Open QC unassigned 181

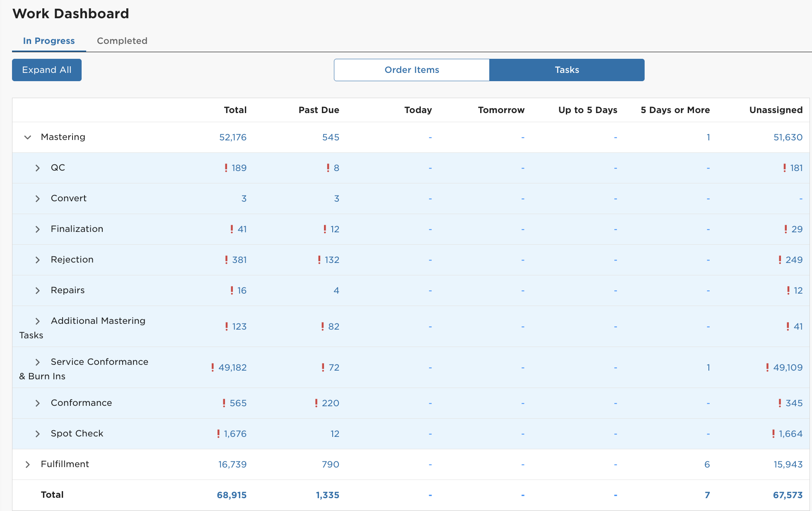click(x=796, y=168)
